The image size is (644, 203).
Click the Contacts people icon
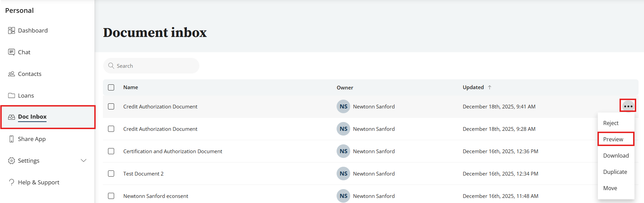[12, 74]
